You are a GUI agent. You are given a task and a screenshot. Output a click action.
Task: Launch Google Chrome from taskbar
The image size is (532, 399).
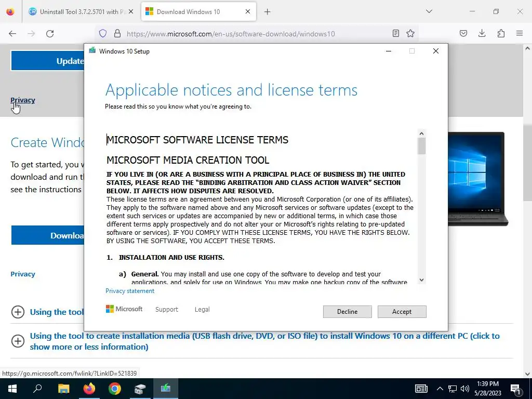click(x=115, y=389)
